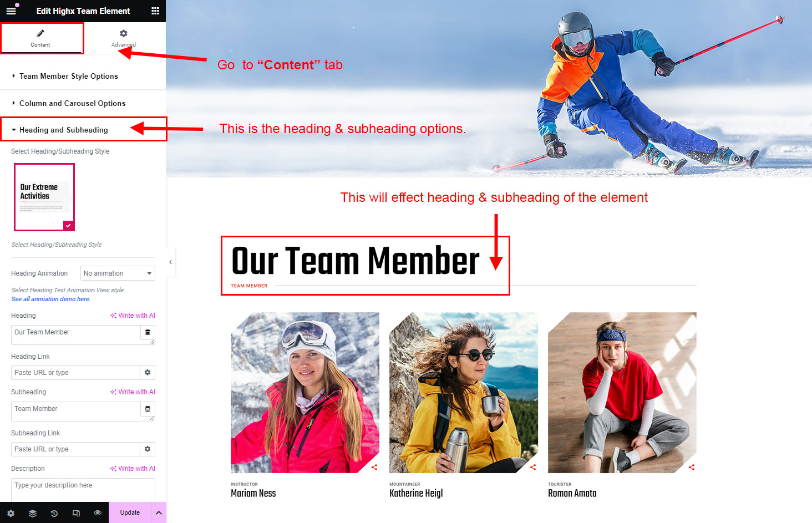Select the Our Extreme Activities heading style
Viewport: 812px width, 523px height.
tap(44, 197)
